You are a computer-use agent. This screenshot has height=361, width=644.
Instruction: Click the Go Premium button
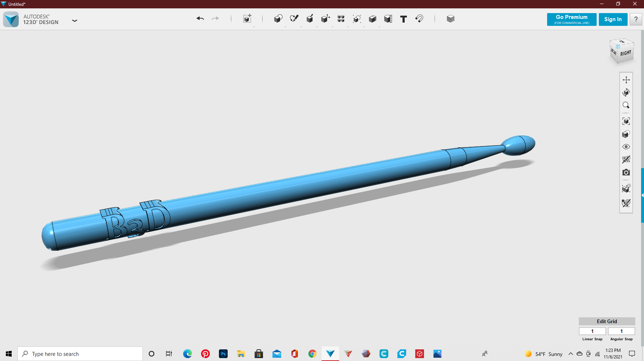(572, 19)
